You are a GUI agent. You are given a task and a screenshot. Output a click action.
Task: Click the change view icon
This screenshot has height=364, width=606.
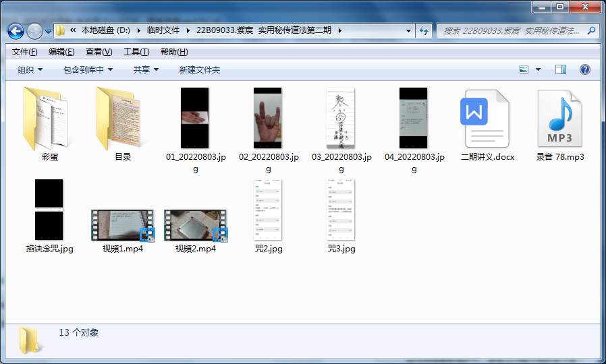click(524, 69)
